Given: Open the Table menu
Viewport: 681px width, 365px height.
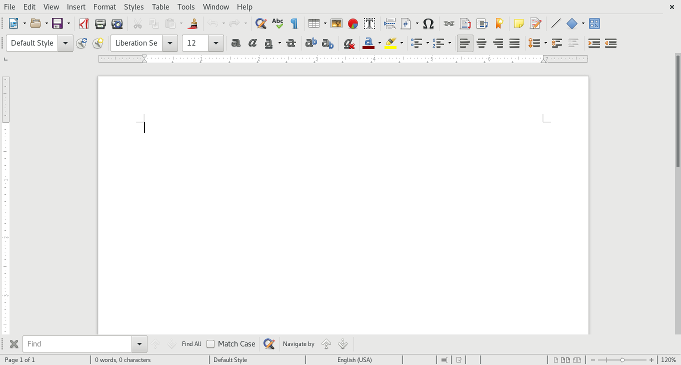Looking at the screenshot, I should point(160,7).
